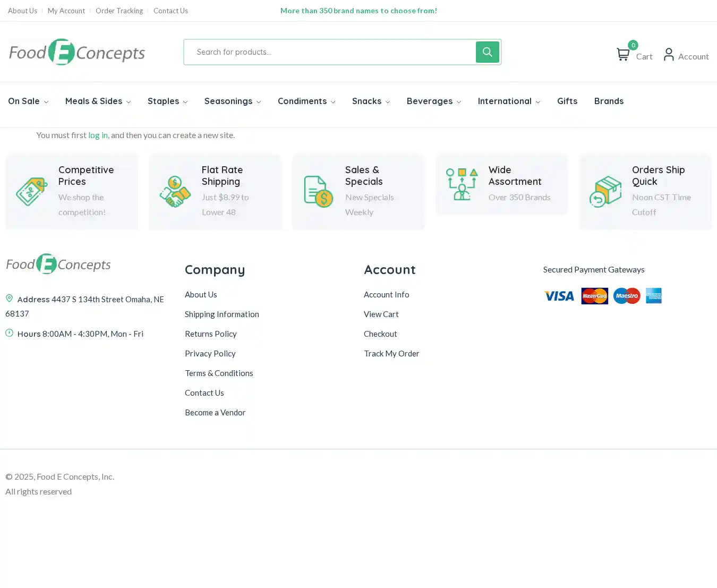This screenshot has height=588, width=717.
Task: Click the Competitive Prices tag icon
Action: click(x=31, y=191)
